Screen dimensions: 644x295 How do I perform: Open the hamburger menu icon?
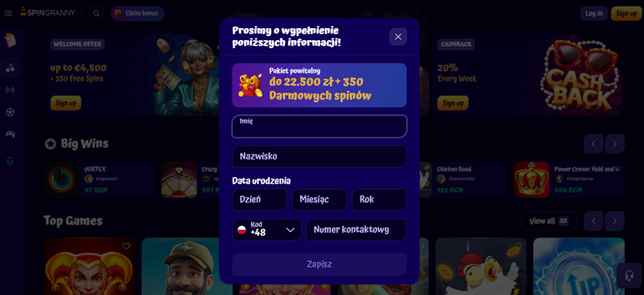pyautogui.click(x=8, y=13)
